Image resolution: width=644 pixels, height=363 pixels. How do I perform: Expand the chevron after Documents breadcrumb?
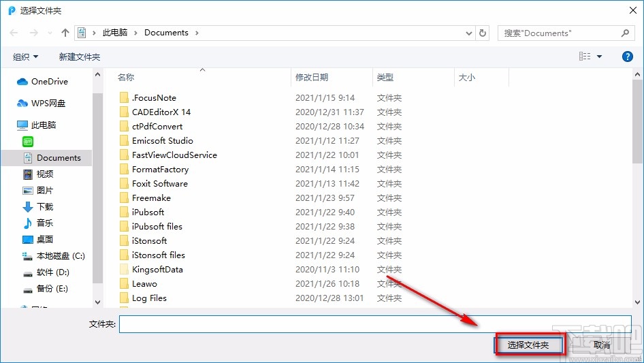click(x=197, y=33)
